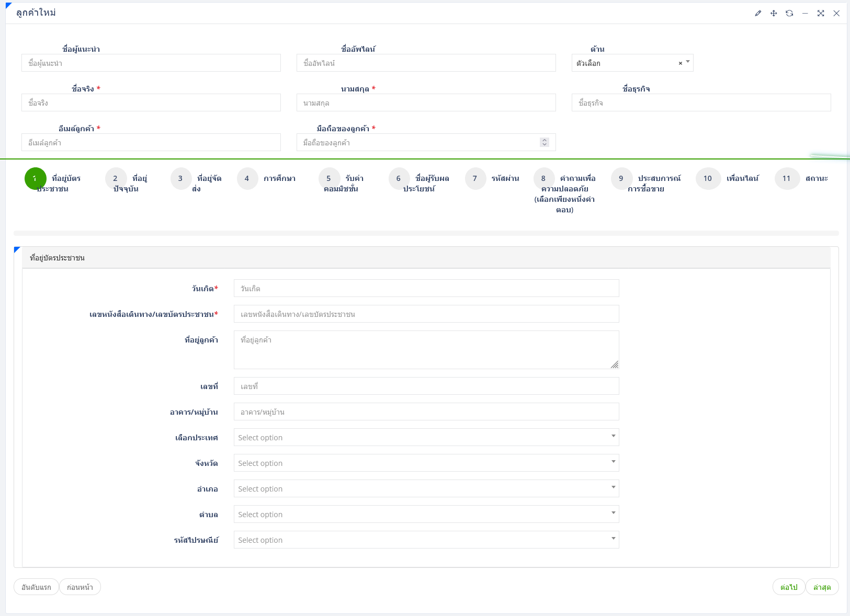Image resolution: width=850 pixels, height=616 pixels.
Task: Expand the จังหวัด province dropdown
Action: (426, 463)
